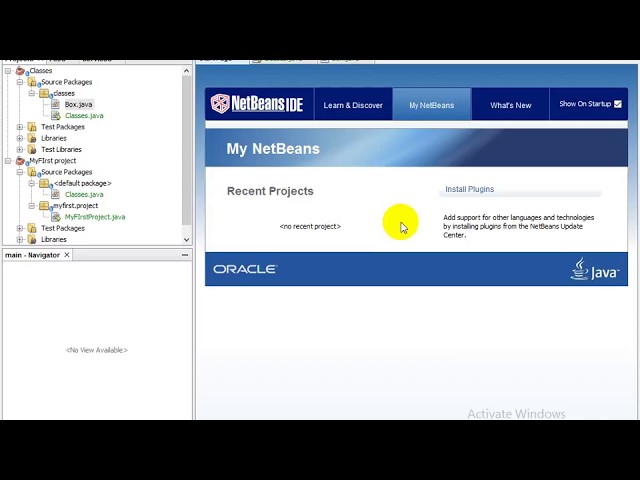Click the Box.java file icon
This screenshot has width=640, height=480.
[56, 104]
